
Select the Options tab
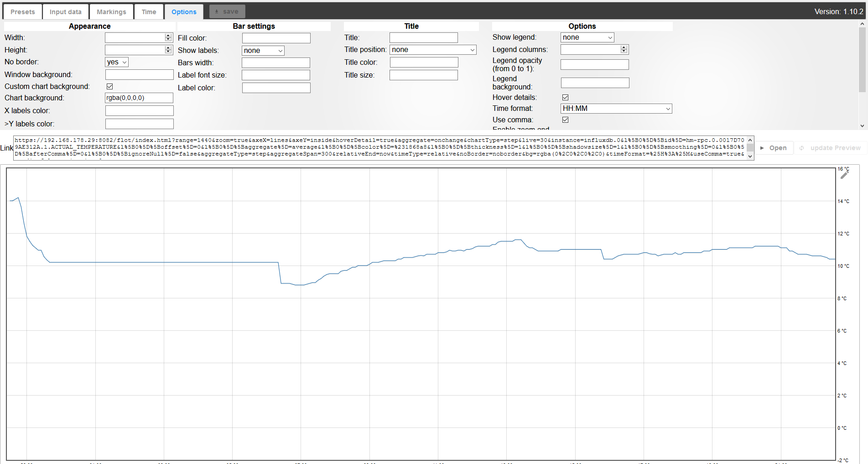click(184, 12)
